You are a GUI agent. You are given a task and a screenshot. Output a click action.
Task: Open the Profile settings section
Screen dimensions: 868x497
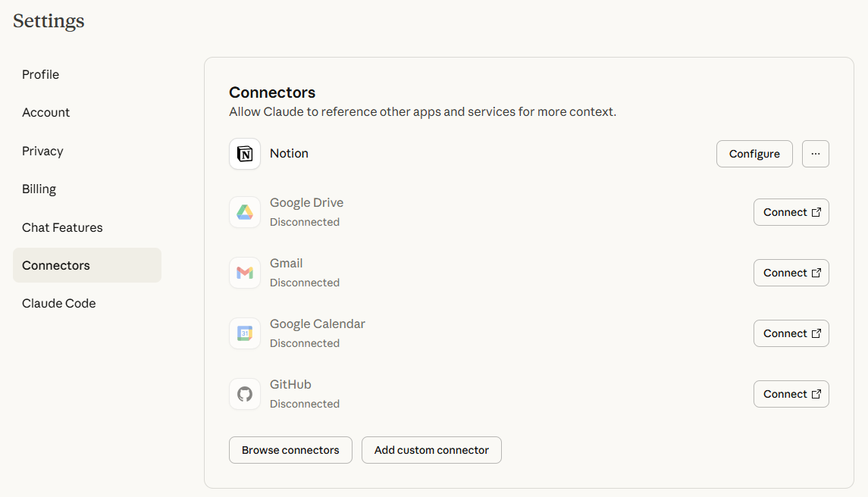[41, 74]
